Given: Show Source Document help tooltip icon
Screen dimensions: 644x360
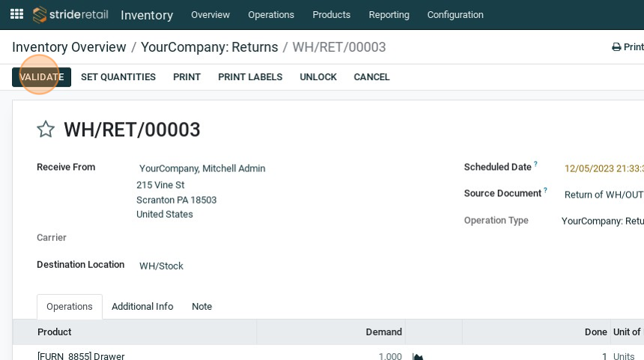Looking at the screenshot, I should 545,190.
